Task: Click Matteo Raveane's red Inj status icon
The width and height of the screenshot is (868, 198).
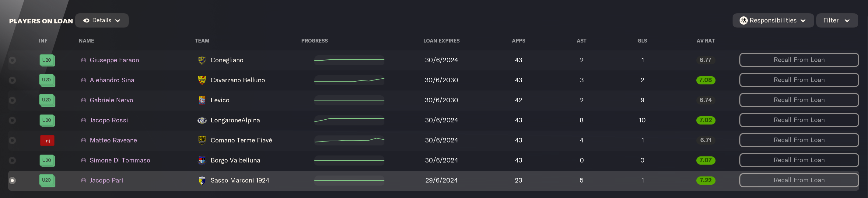Action: [x=47, y=141]
